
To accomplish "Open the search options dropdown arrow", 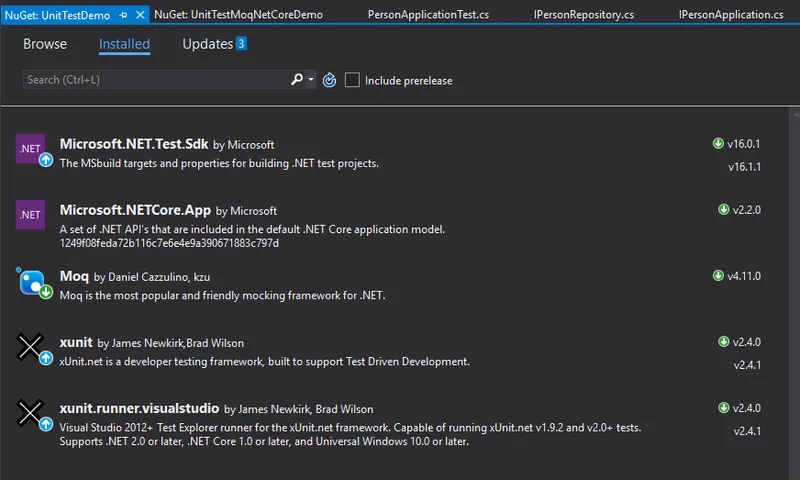I will (311, 80).
